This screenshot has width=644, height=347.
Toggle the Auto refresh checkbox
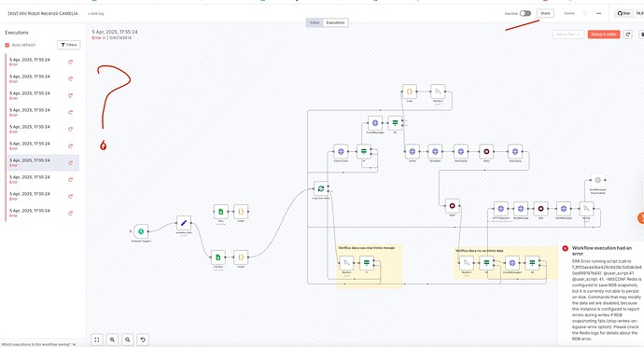click(7, 45)
